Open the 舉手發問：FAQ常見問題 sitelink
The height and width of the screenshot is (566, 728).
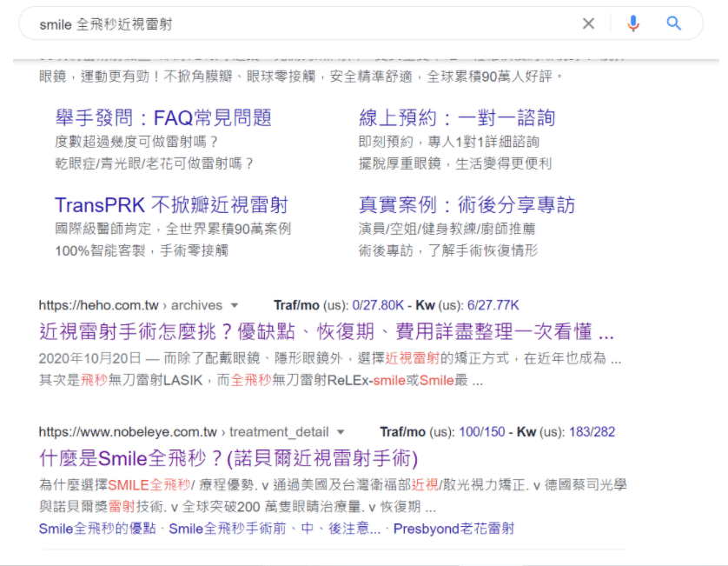[x=163, y=117]
